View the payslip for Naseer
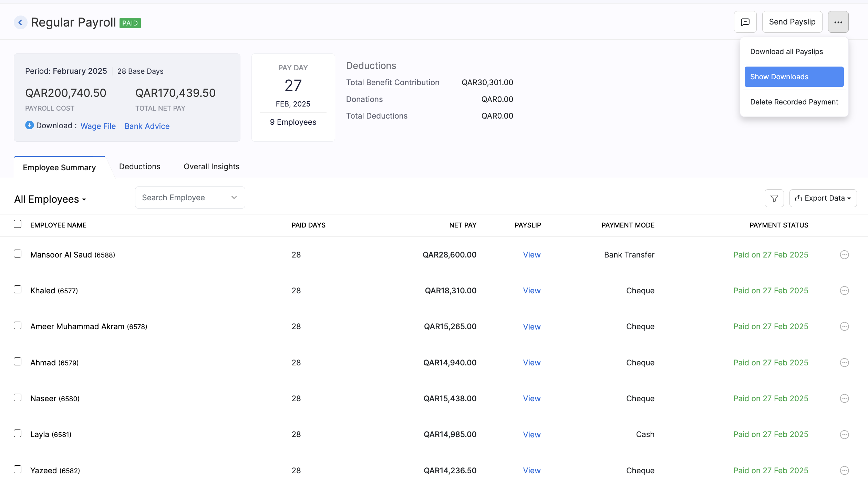 tap(531, 398)
